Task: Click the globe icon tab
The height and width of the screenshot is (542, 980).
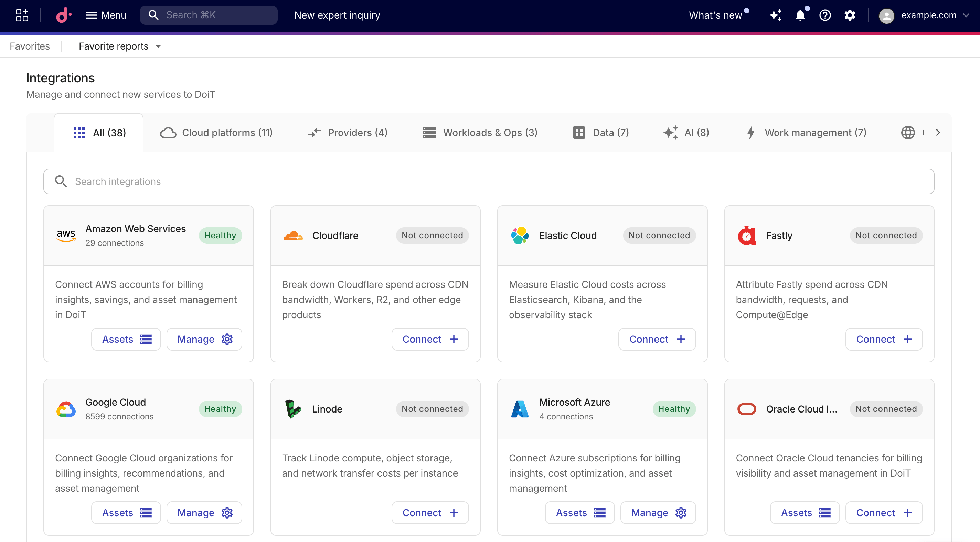Action: [x=908, y=133]
